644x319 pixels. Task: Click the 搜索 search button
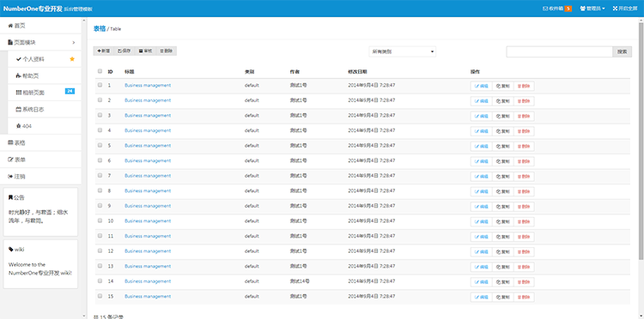(623, 51)
